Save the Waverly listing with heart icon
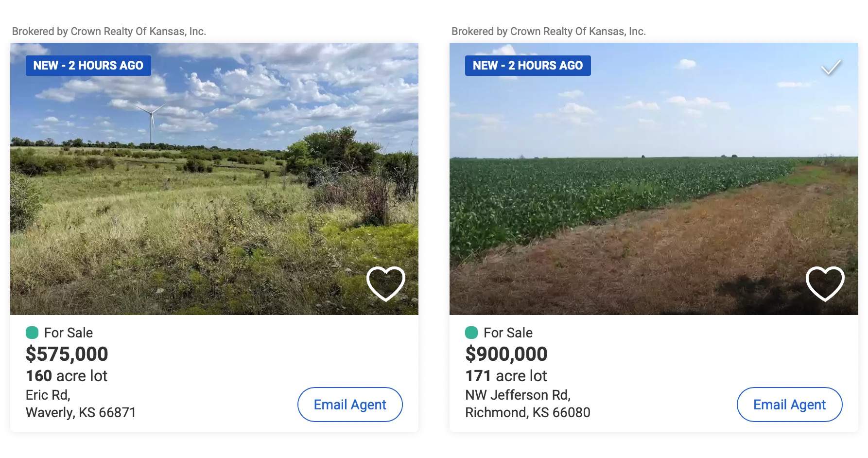This screenshot has height=458, width=868. click(x=385, y=283)
